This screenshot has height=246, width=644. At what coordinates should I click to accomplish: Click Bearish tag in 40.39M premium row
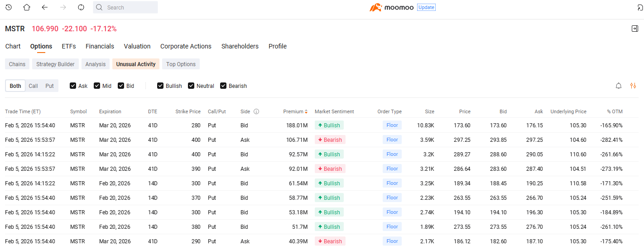tap(330, 241)
